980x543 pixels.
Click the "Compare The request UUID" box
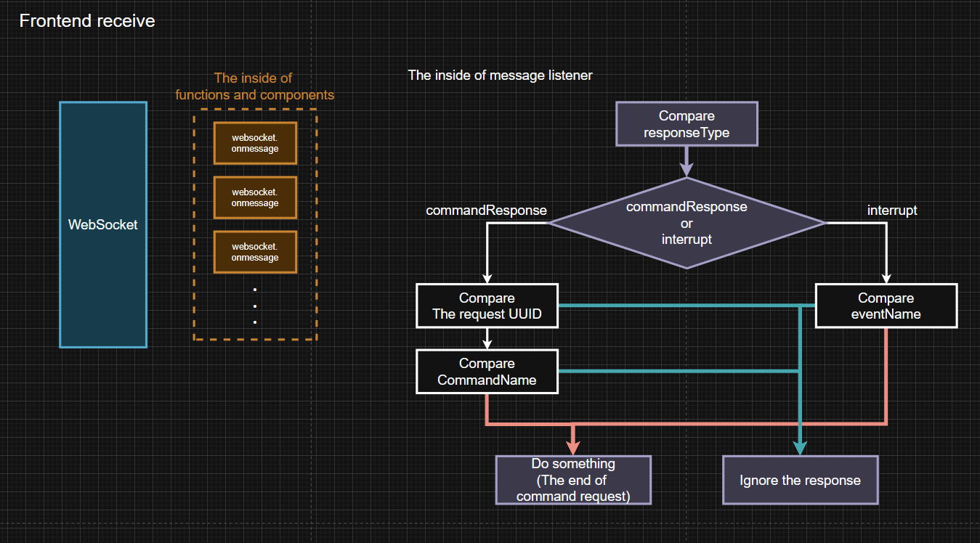487,306
